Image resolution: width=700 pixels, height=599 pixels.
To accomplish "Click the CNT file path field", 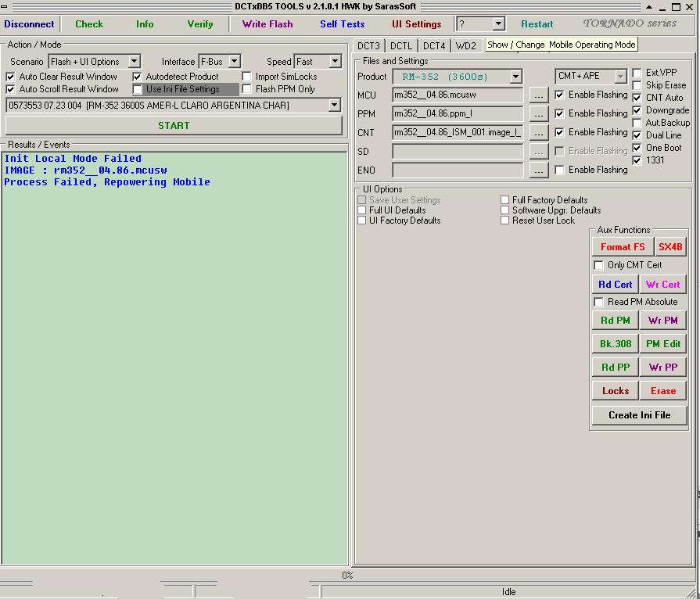I will click(x=458, y=133).
